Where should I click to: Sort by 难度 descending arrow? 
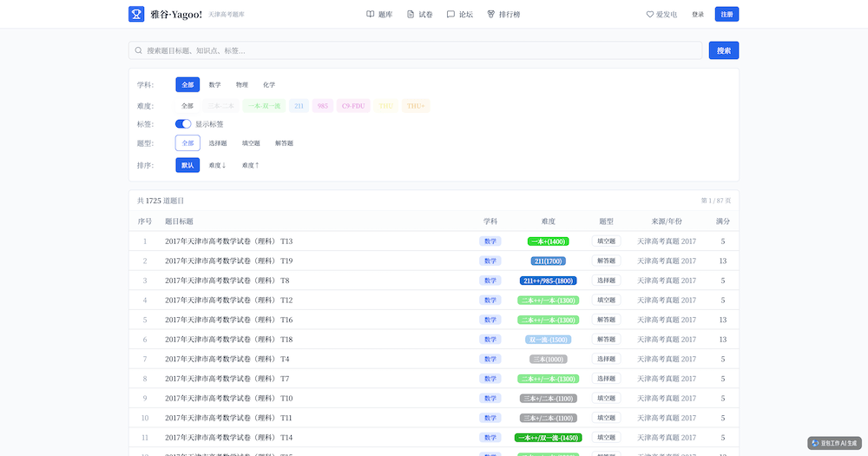coord(217,165)
